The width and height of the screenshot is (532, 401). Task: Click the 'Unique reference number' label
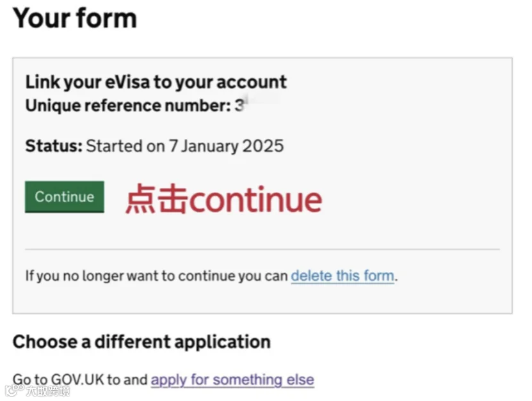click(128, 106)
